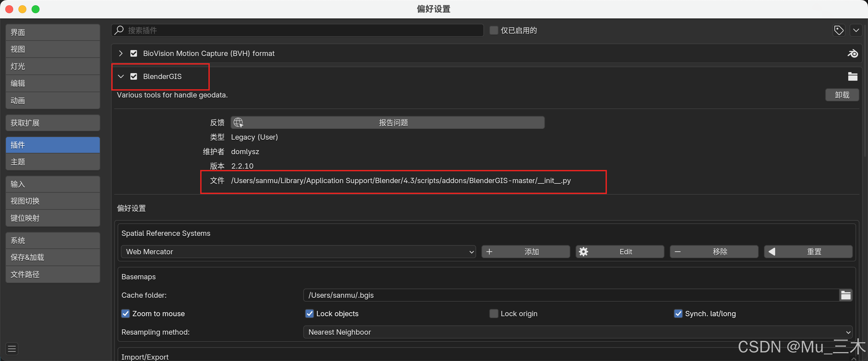868x361 pixels.
Task: Switch to the 主题 preferences tab
Action: pos(53,162)
